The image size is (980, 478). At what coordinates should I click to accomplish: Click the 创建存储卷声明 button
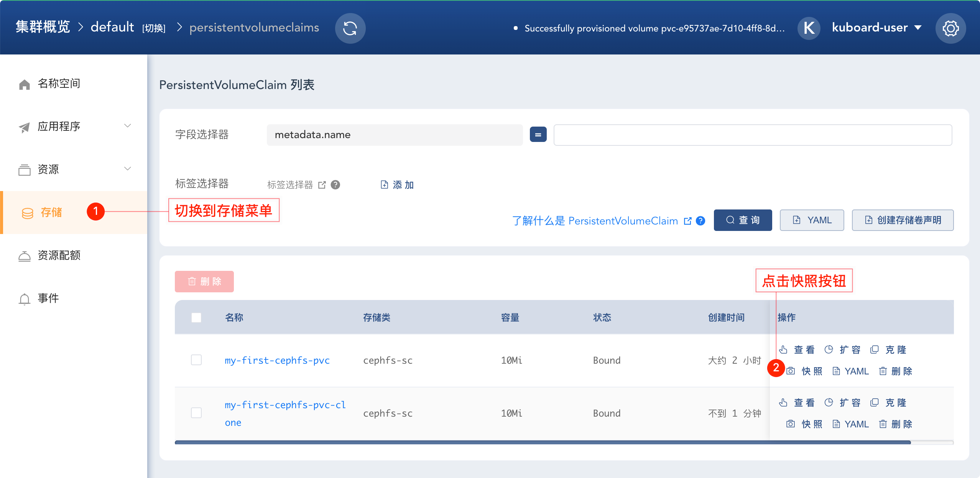(903, 220)
